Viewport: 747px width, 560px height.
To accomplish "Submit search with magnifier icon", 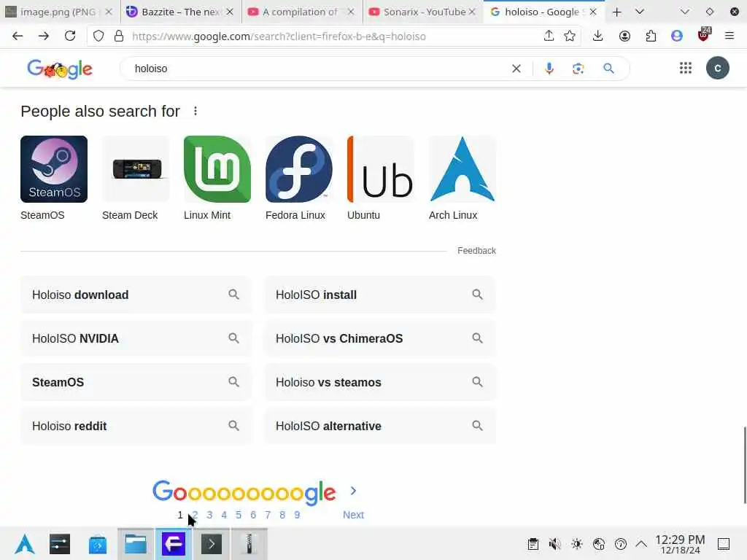I will pos(609,69).
